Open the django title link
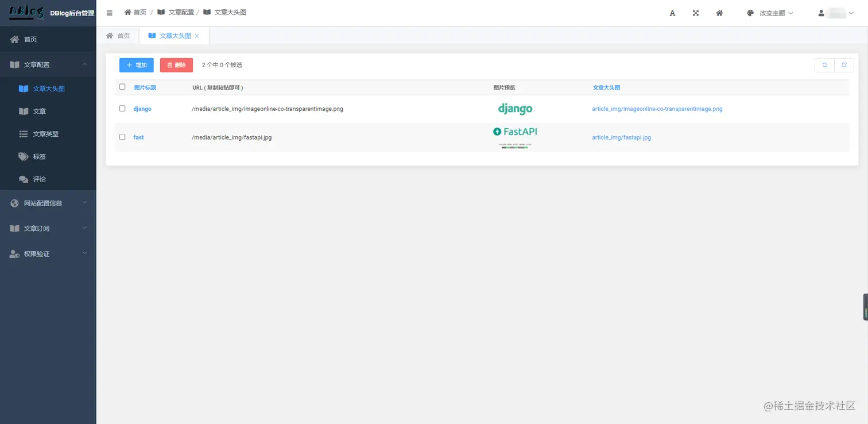Screen dimensions: 868x424 [x=142, y=109]
